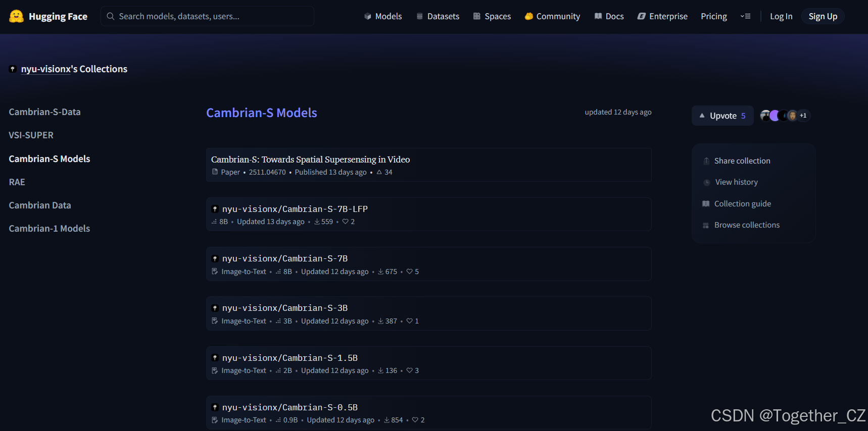Select the Cambrian-S-Data collection
868x431 pixels.
[44, 112]
